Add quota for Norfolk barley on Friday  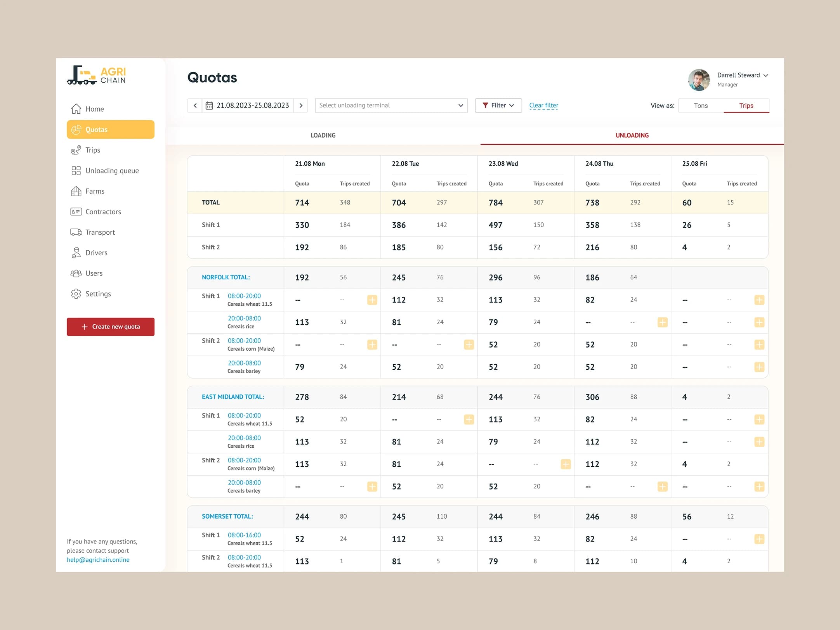[759, 367]
